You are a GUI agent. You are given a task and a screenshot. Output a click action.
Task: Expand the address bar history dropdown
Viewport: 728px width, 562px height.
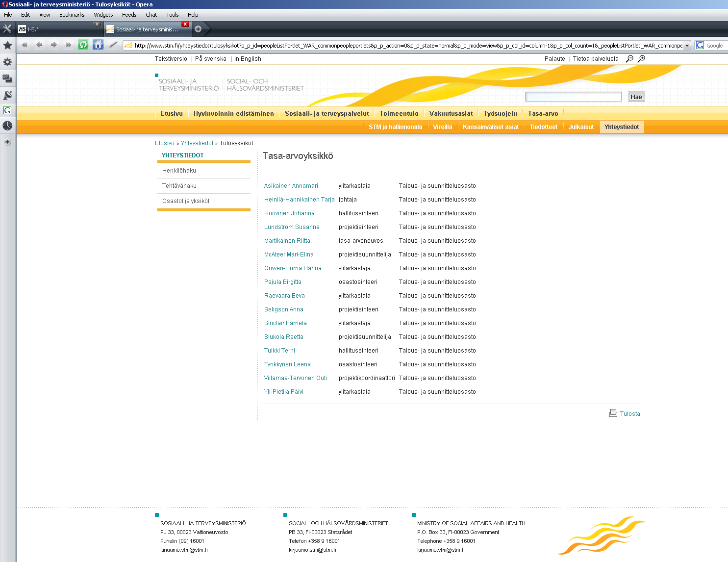coord(687,46)
